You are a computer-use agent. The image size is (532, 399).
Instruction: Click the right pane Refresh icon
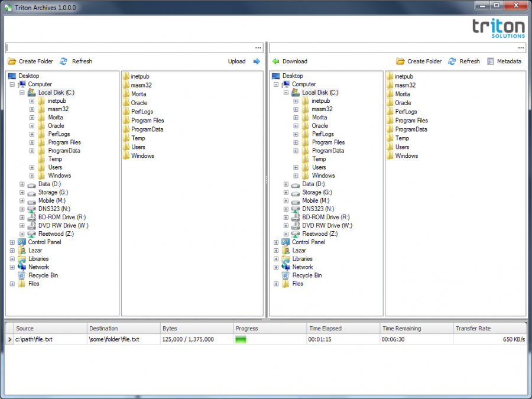coord(452,61)
